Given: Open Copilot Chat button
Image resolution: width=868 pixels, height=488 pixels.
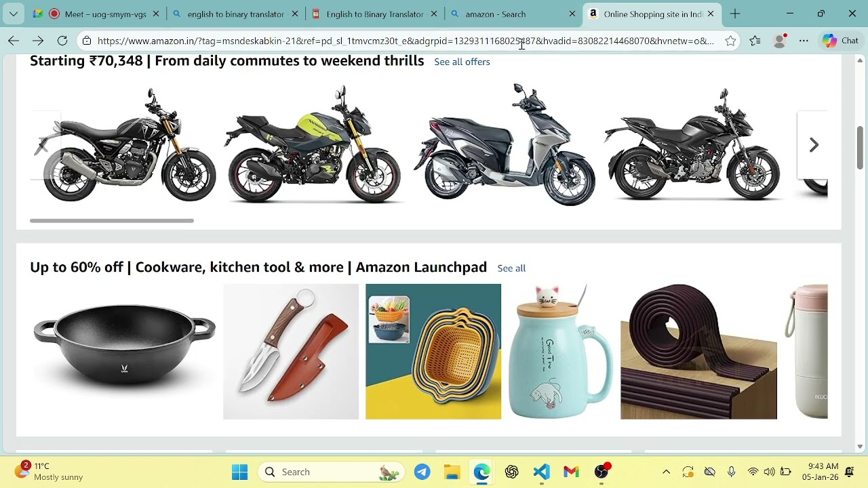Looking at the screenshot, I should click(x=840, y=41).
